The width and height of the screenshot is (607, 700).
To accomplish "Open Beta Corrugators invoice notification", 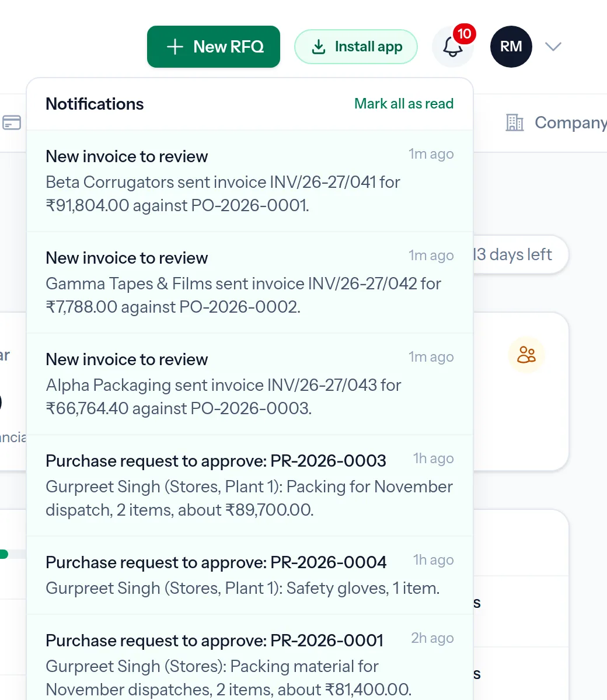I will pyautogui.click(x=250, y=181).
